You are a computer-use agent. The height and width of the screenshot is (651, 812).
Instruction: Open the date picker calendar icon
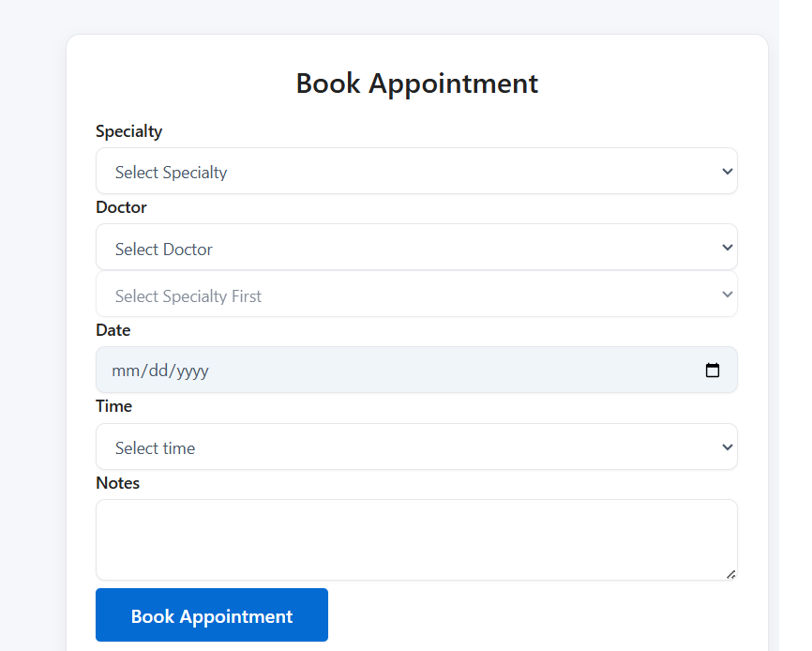tap(713, 370)
